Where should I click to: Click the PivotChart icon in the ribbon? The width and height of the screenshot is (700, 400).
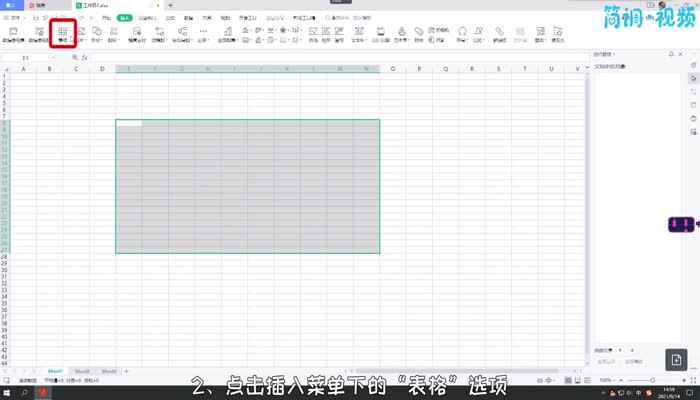click(38, 34)
